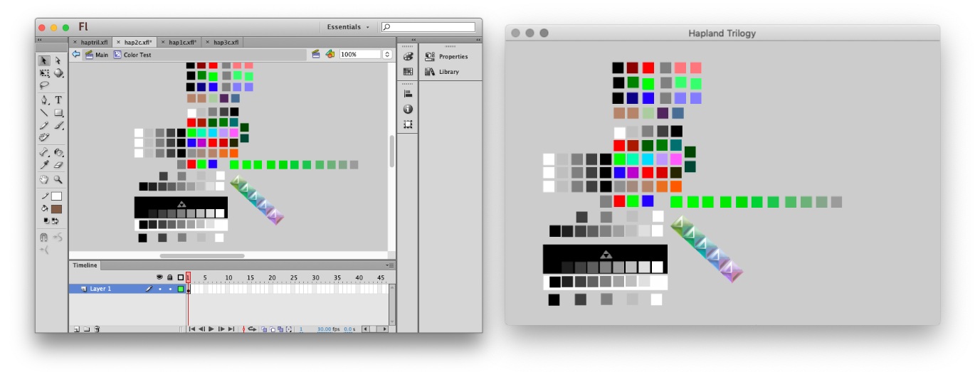Play the timeline animation
The image size is (980, 372).
pyautogui.click(x=211, y=329)
